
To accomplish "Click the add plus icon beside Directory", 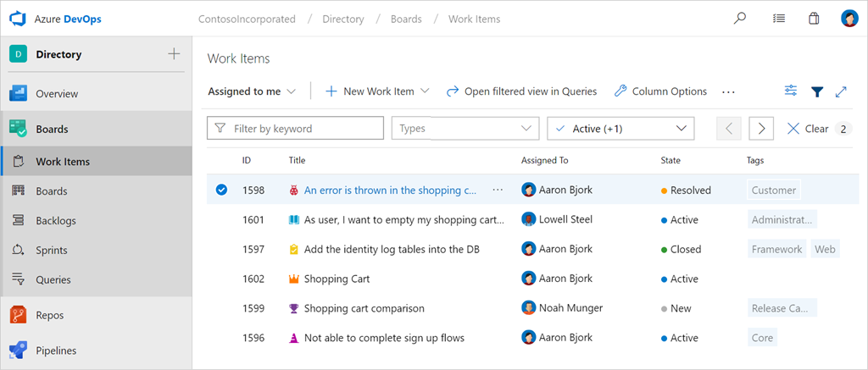I will (x=174, y=54).
